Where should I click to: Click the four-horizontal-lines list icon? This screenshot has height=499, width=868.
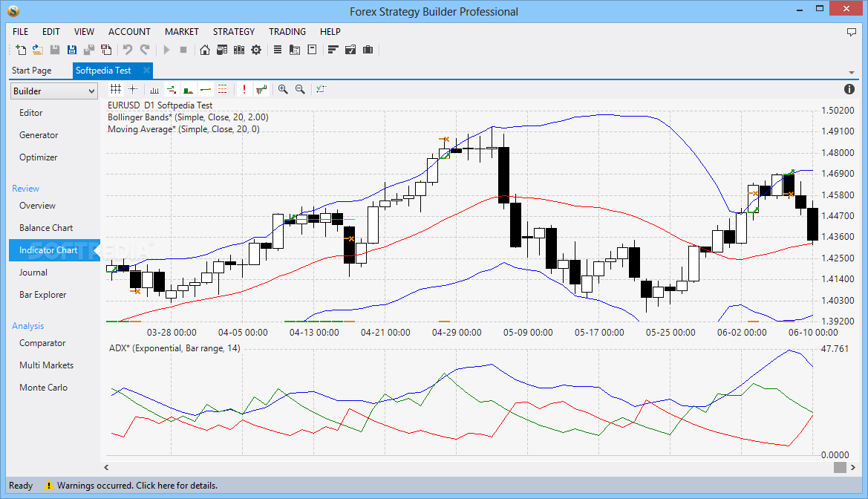(x=278, y=50)
